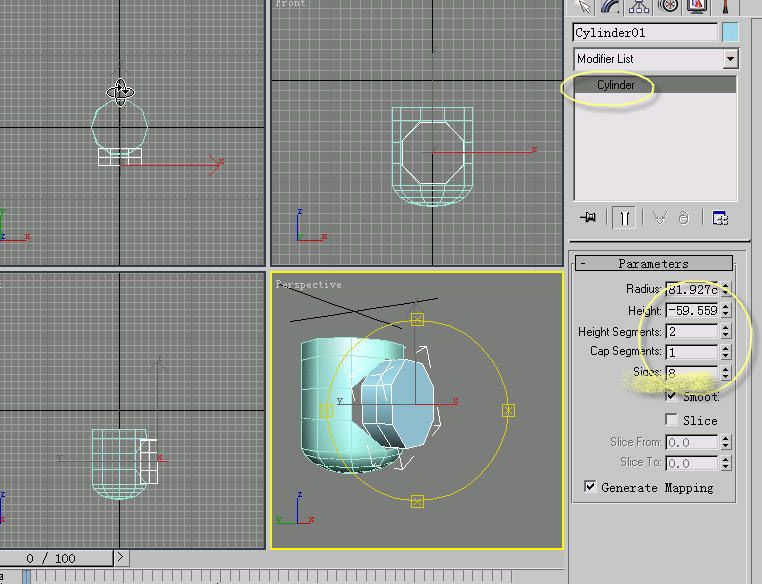Click Make Unique icon below stack
The width and height of the screenshot is (762, 584).
tap(659, 218)
